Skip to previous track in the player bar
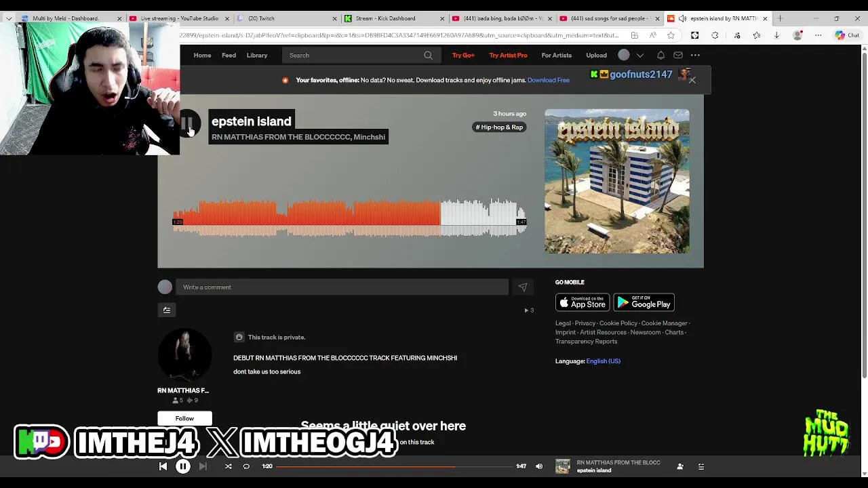Screen dimensions: 868x488 tap(163, 466)
